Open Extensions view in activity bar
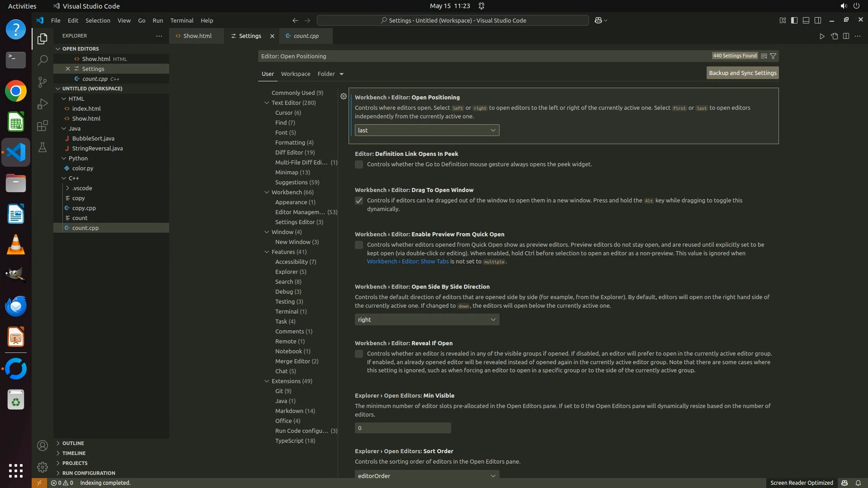 (x=42, y=126)
